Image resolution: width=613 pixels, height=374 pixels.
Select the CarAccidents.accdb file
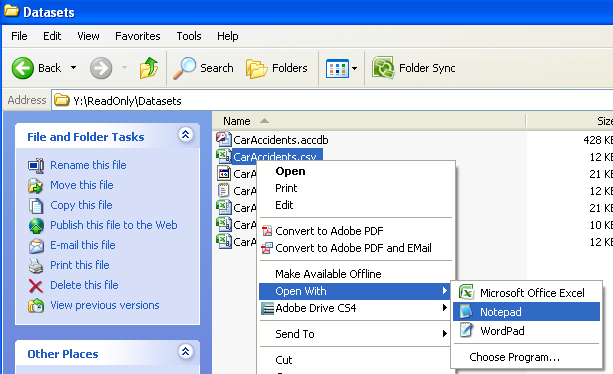coord(281,140)
